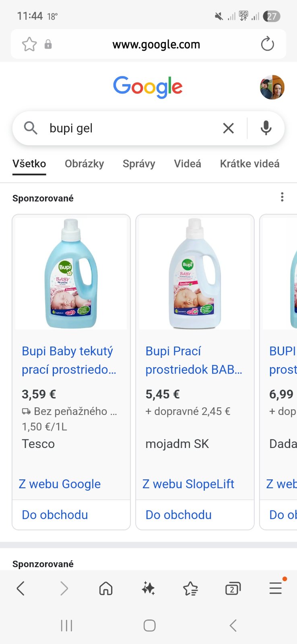Show open tabs via tab counter
This screenshot has height=644, width=297.
[x=233, y=589]
